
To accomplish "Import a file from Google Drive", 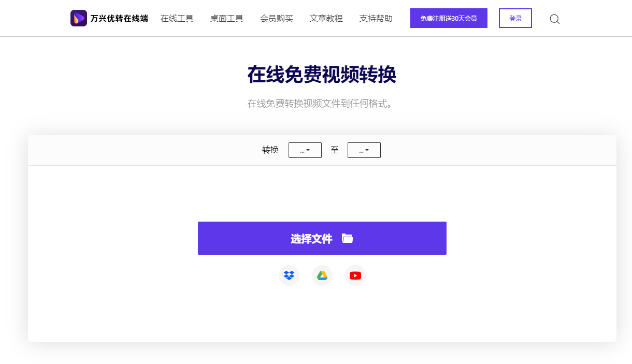I will click(322, 275).
